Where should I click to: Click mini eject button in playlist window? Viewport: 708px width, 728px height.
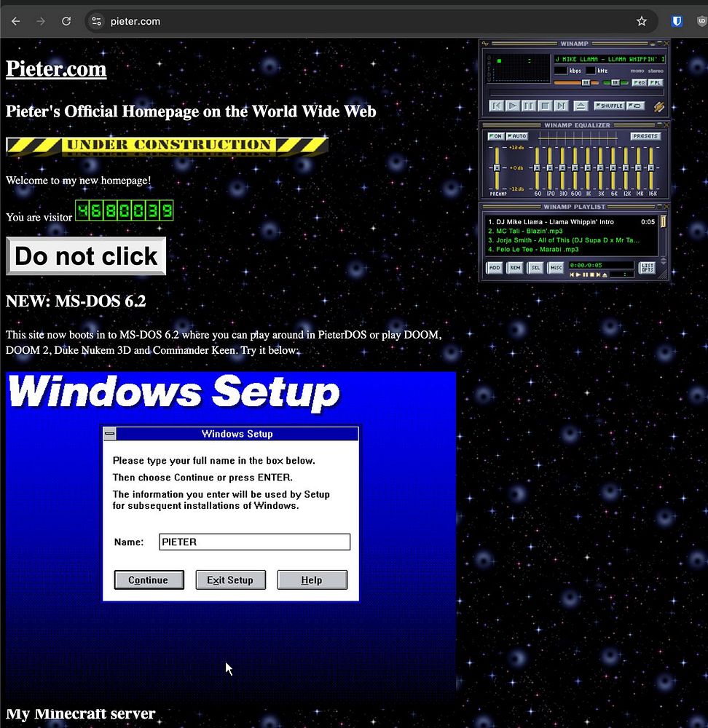point(605,275)
